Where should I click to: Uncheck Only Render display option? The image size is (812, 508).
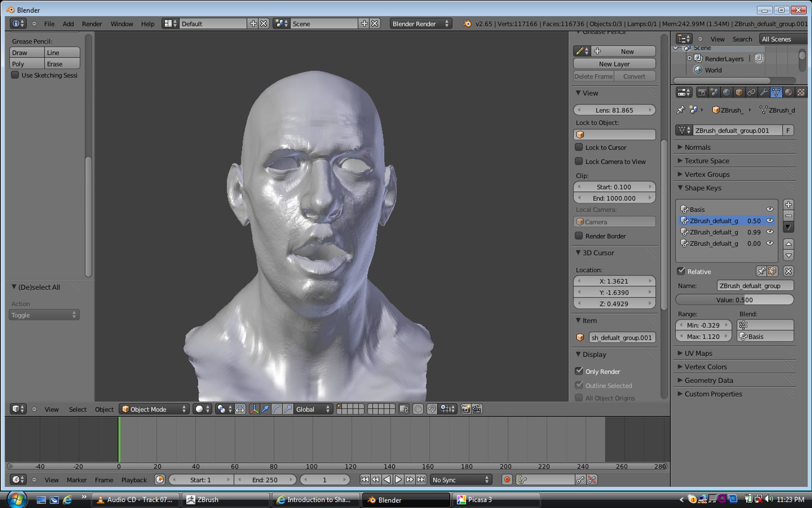pos(579,371)
